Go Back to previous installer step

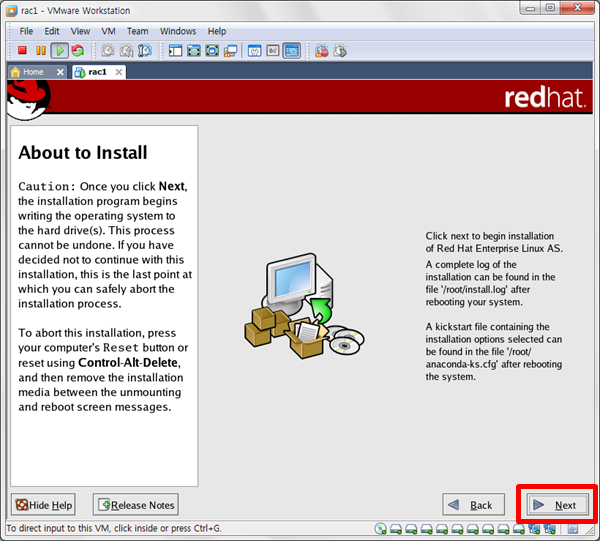pos(473,505)
